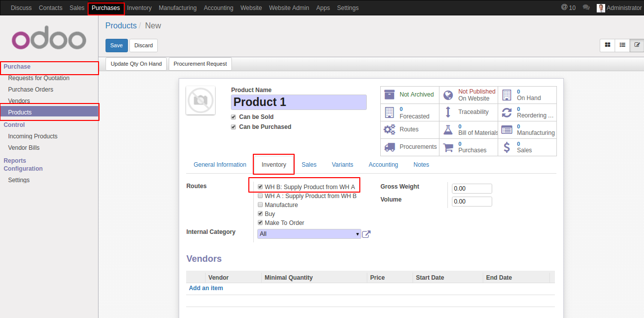Image resolution: width=644 pixels, height=318 pixels.
Task: Open Traceability arrows icon
Action: [448, 112]
